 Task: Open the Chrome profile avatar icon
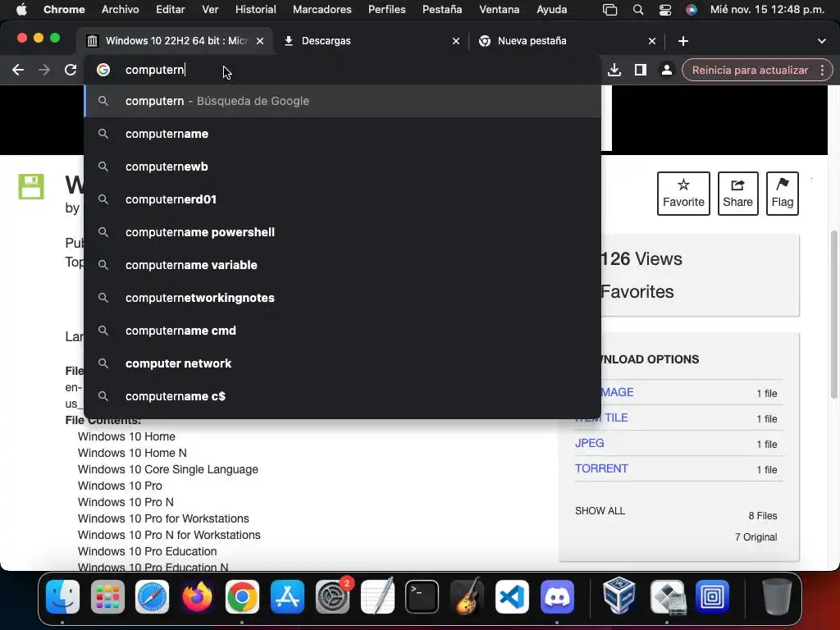666,70
